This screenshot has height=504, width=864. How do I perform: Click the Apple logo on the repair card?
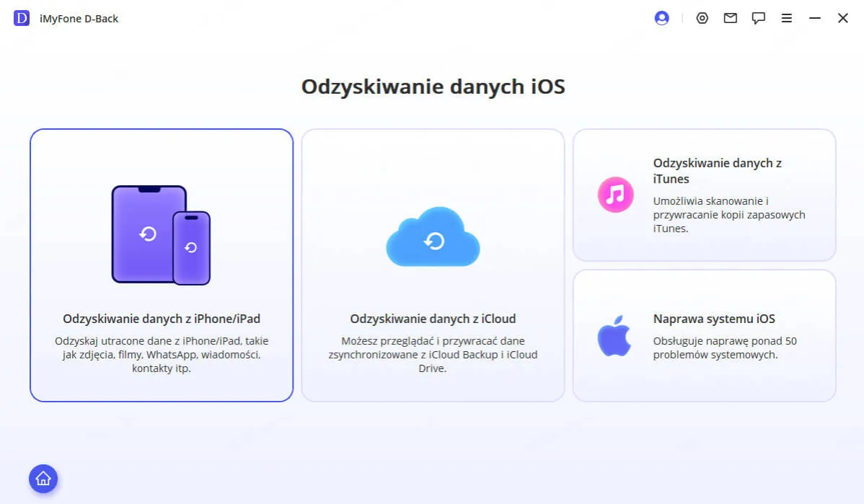pyautogui.click(x=614, y=336)
